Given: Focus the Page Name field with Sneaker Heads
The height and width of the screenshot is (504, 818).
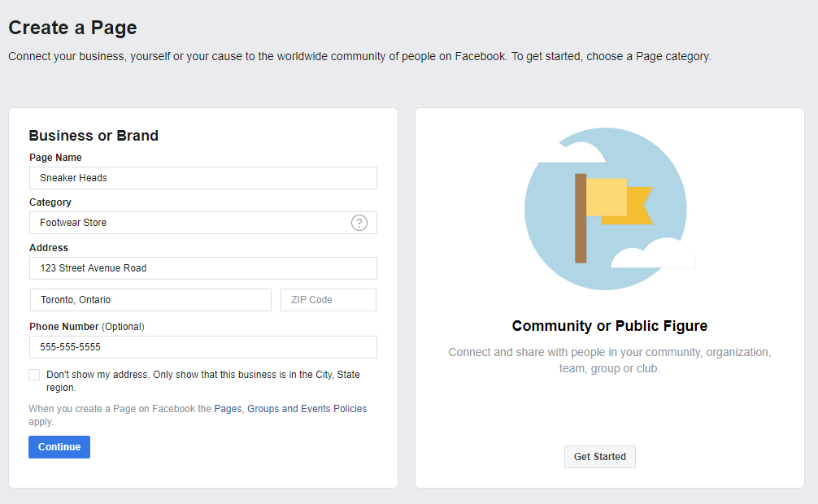Looking at the screenshot, I should point(203,178).
